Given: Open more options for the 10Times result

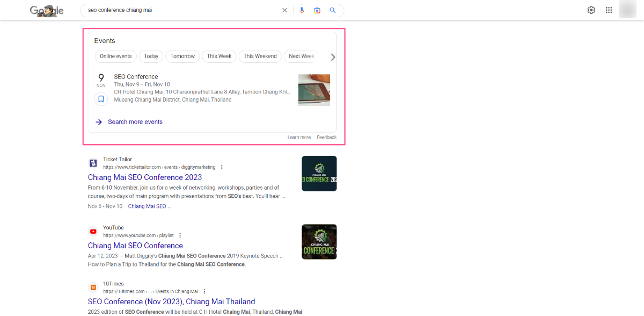Looking at the screenshot, I should (x=204, y=291).
